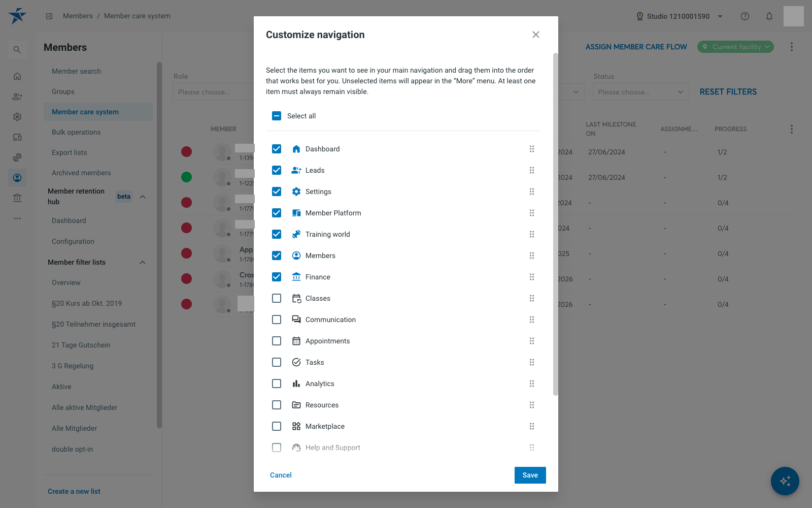
Task: Click the home icon in left rail
Action: 17,76
